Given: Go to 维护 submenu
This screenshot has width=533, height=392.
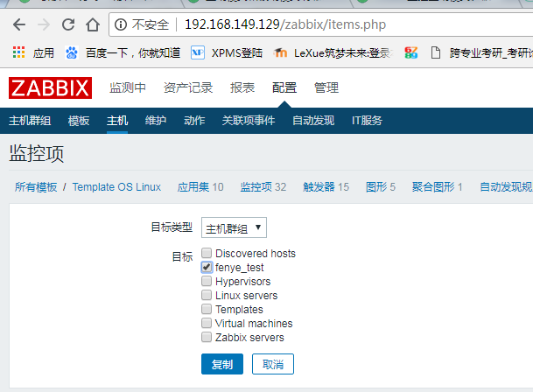Looking at the screenshot, I should (156, 121).
